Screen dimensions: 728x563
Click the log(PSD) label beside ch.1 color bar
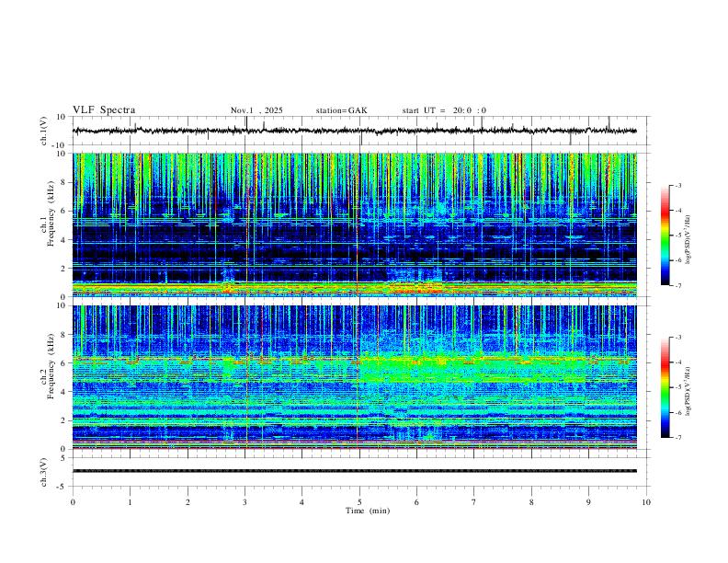pyautogui.click(x=688, y=239)
